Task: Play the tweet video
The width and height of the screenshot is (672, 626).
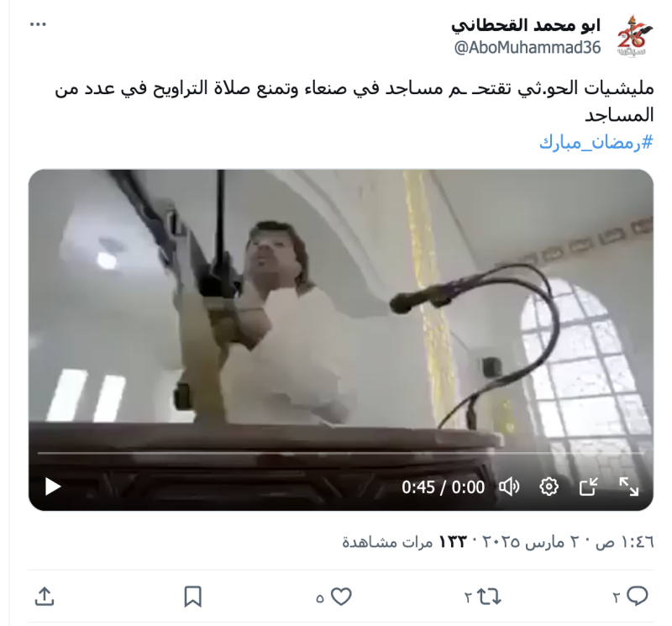Action: tap(53, 487)
